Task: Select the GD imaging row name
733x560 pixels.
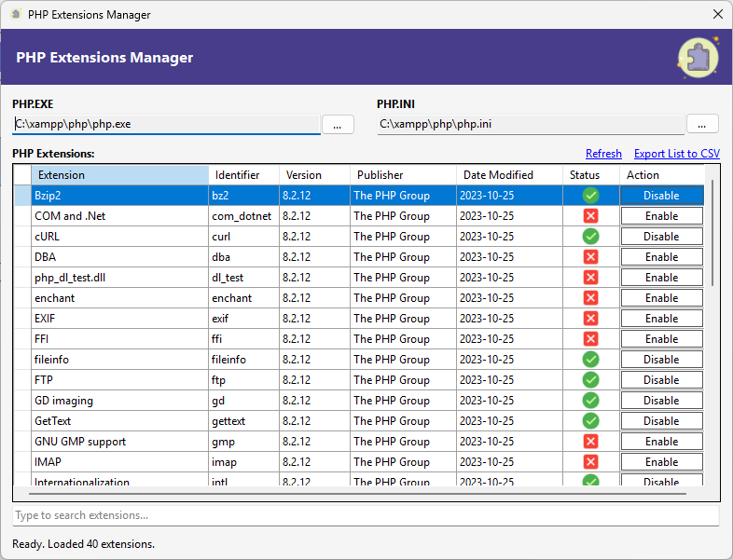Action: pyautogui.click(x=119, y=401)
